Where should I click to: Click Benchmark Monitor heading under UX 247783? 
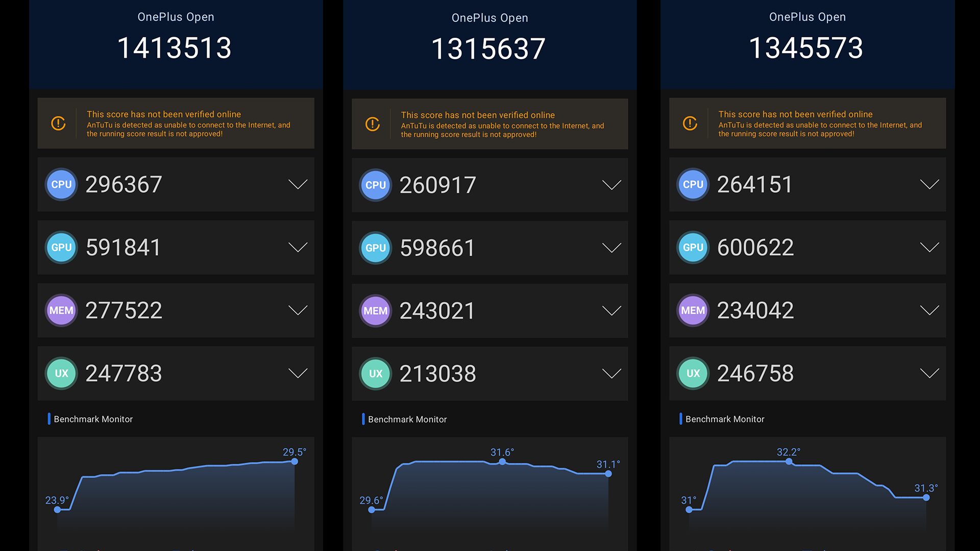(x=93, y=419)
